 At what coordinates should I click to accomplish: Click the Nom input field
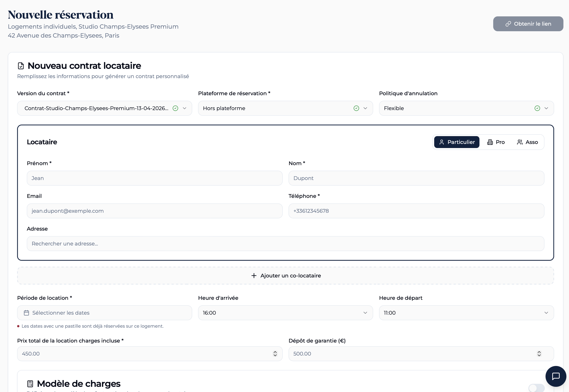pos(416,178)
